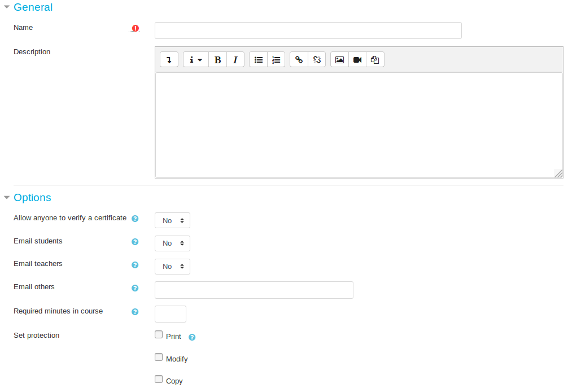The width and height of the screenshot is (568, 392).
Task: Open the manage embedded files tool
Action: pos(375,59)
